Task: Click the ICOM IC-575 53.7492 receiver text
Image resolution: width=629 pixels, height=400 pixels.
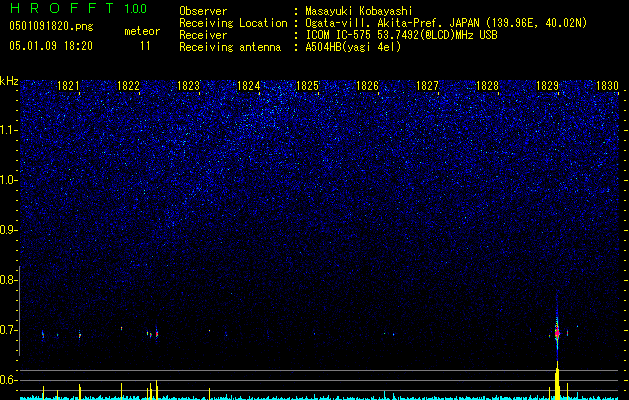Action: (401, 35)
